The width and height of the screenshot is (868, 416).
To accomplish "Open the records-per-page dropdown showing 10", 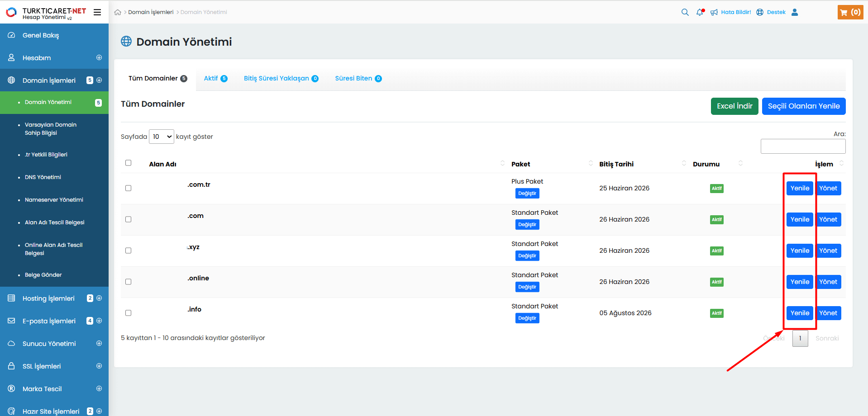I will point(162,137).
